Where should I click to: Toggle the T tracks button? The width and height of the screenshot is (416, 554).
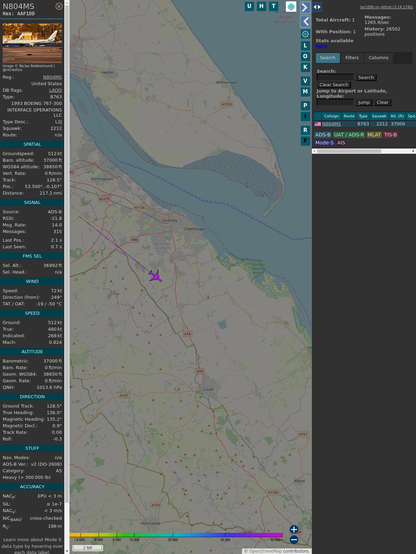click(273, 6)
